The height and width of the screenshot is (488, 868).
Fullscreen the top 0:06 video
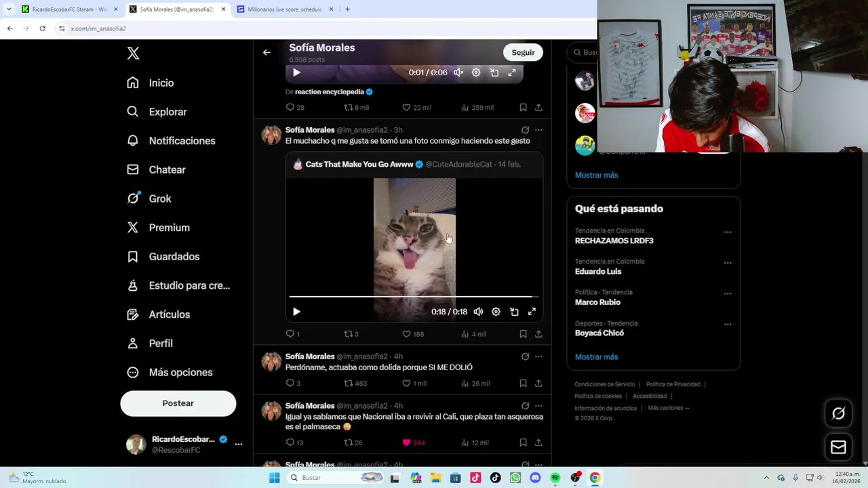tap(512, 73)
